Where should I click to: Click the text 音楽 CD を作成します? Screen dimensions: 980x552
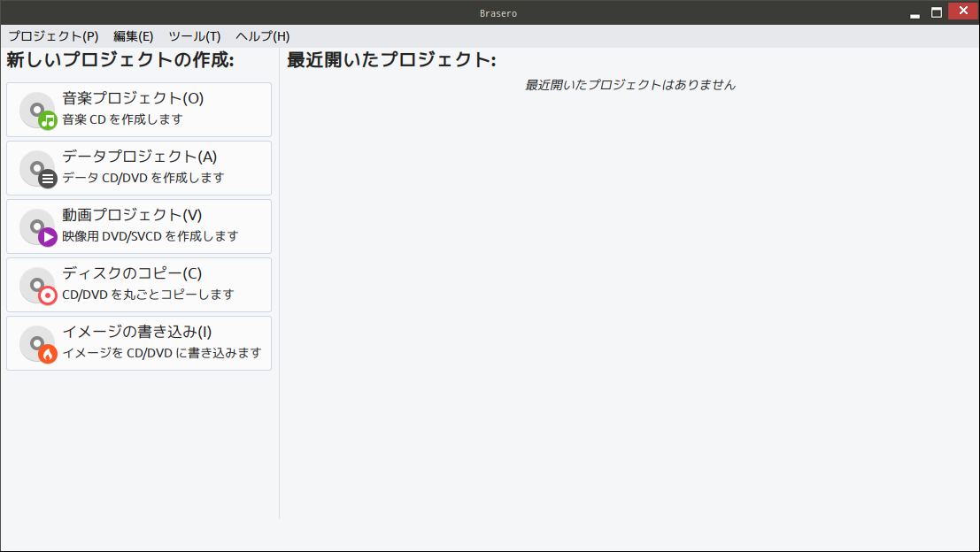122,119
